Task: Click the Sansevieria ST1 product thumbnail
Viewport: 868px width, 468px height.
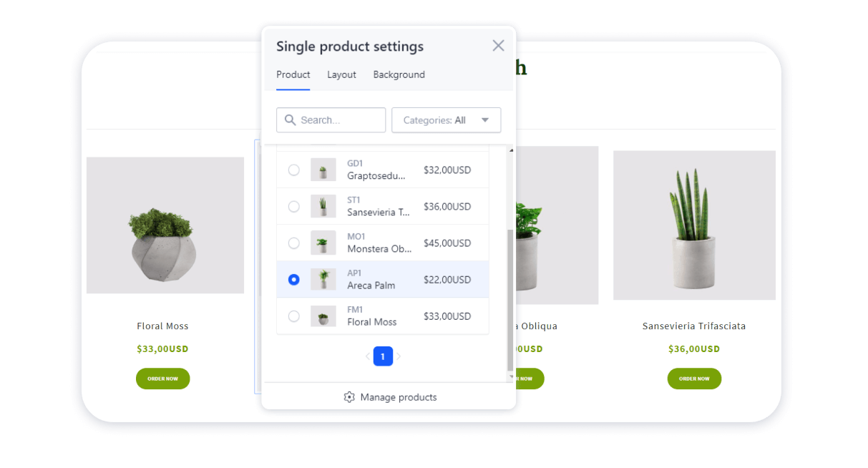Action: pyautogui.click(x=323, y=206)
